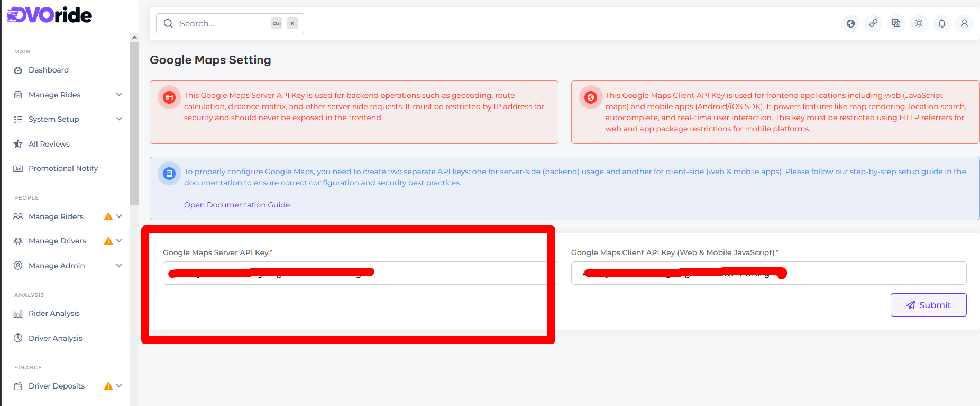Open the Dashboard page from sidebar

(x=49, y=70)
